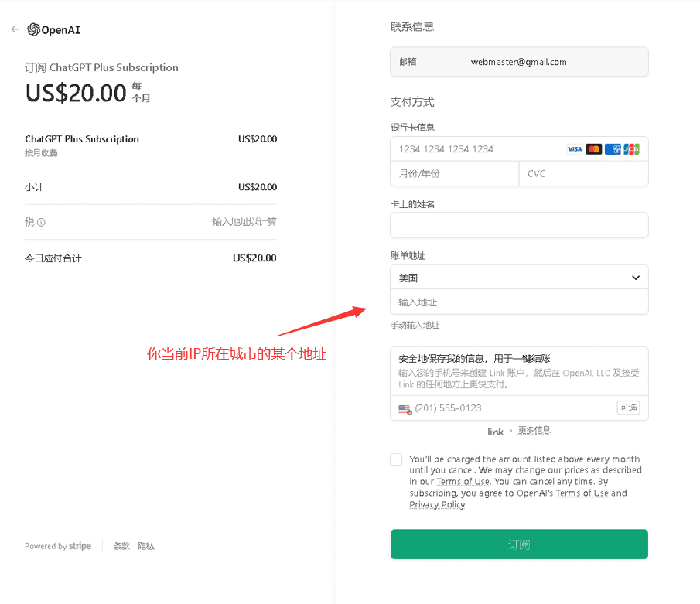Click the green 订阅 subscribe button
Screen dimensions: 700x604
tap(519, 544)
